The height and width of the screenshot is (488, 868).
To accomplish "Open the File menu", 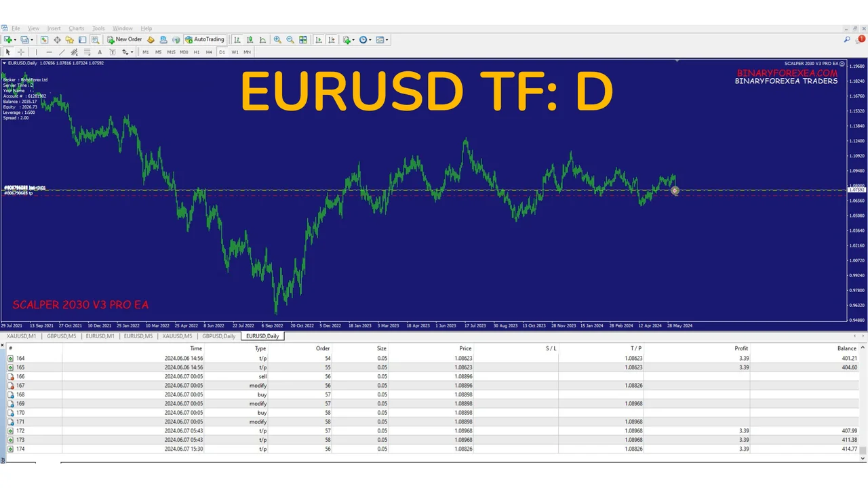I will 16,28.
